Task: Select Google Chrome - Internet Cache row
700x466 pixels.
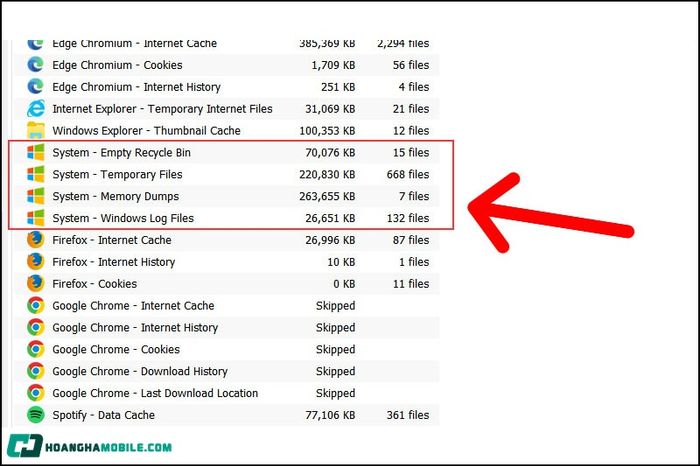Action: coord(227,305)
